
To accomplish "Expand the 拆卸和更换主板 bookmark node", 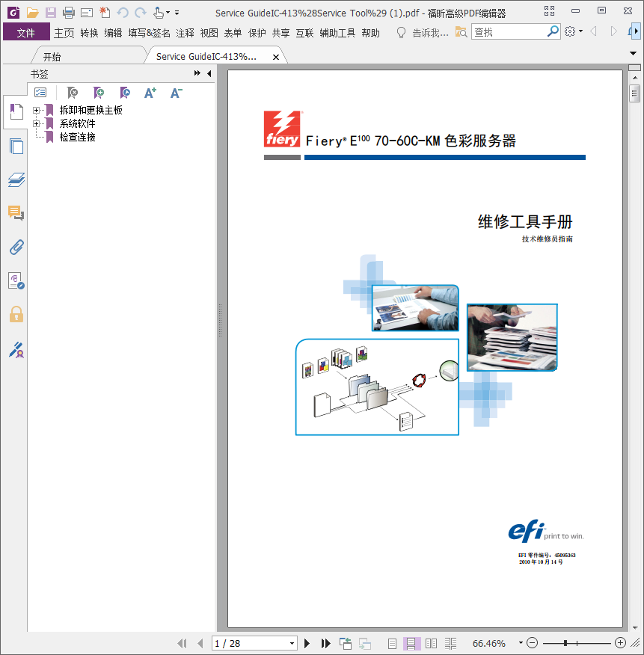I will pos(37,110).
